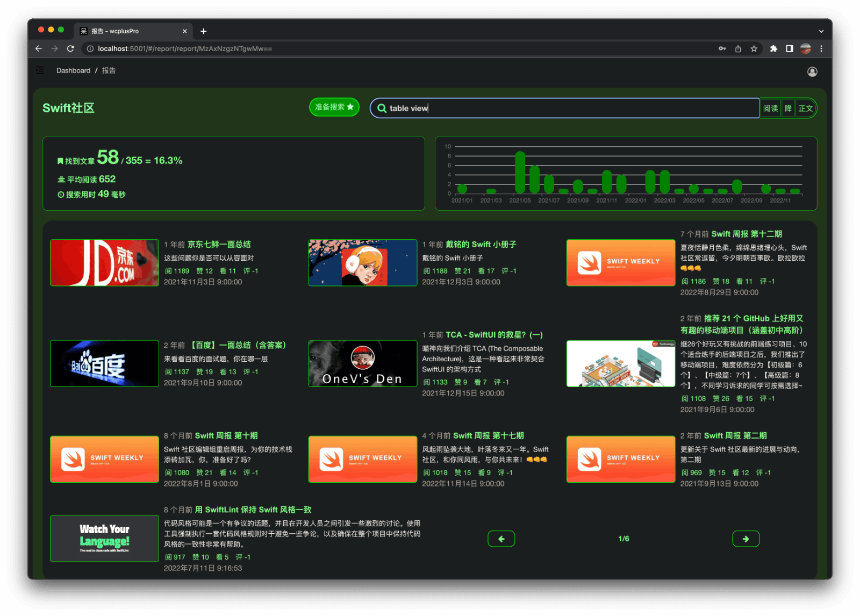
Task: Click the key icon in the address bar
Action: [722, 48]
